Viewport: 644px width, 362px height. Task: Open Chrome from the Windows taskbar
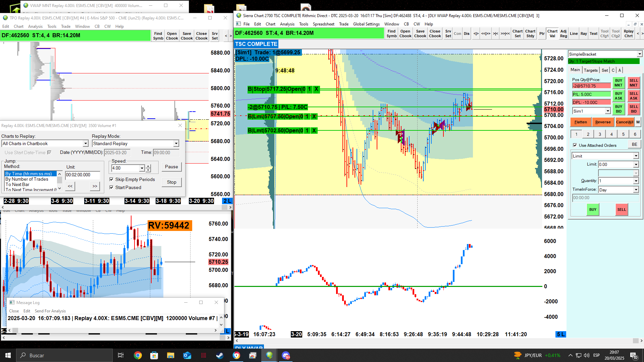point(138,355)
